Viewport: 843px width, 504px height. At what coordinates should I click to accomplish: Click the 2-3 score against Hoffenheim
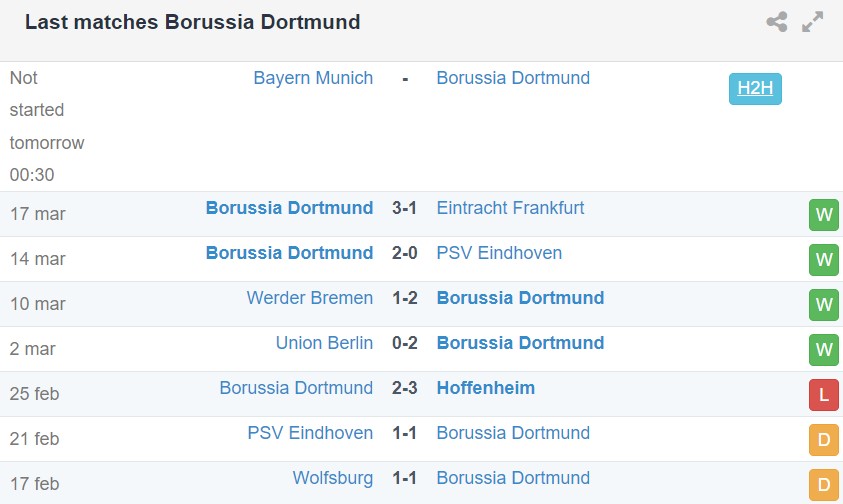(405, 388)
